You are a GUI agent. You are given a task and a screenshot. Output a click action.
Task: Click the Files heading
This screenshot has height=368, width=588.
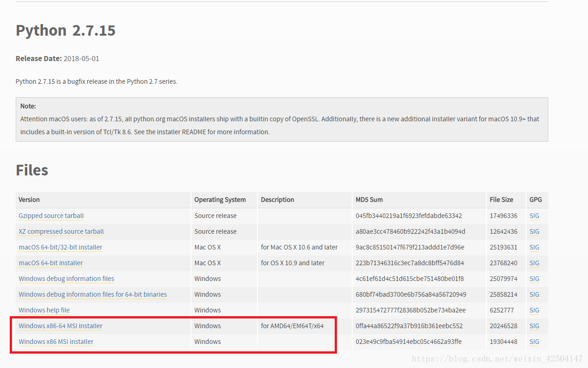[x=32, y=170]
